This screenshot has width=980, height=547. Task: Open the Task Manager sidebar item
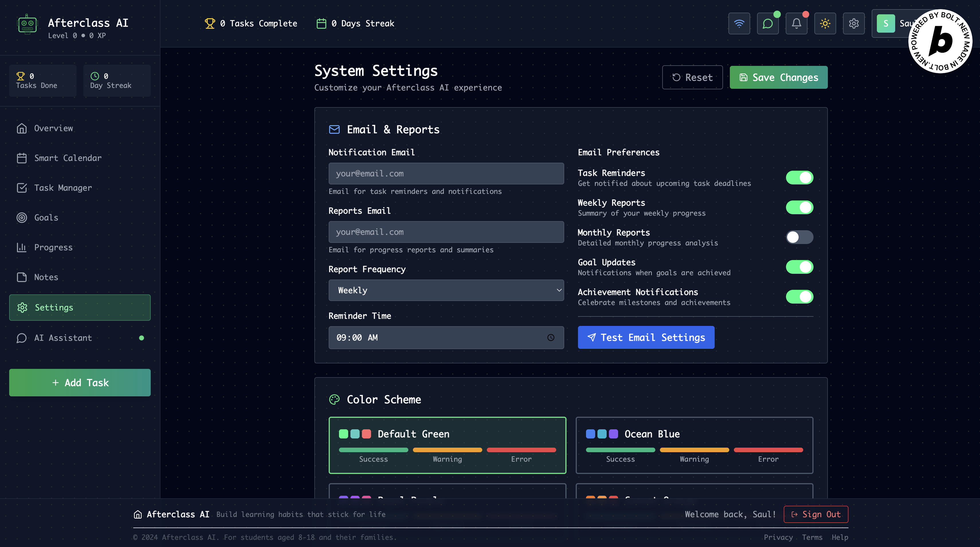[63, 188]
